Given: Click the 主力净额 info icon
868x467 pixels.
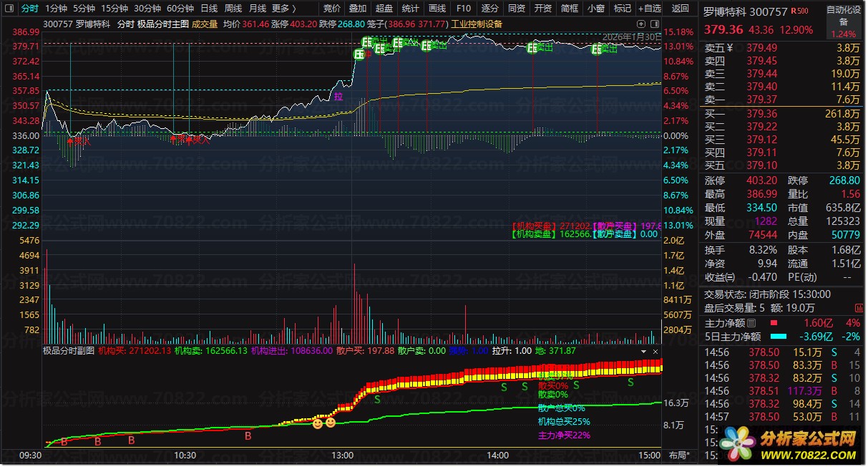Looking at the screenshot, I should pyautogui.click(x=751, y=323).
